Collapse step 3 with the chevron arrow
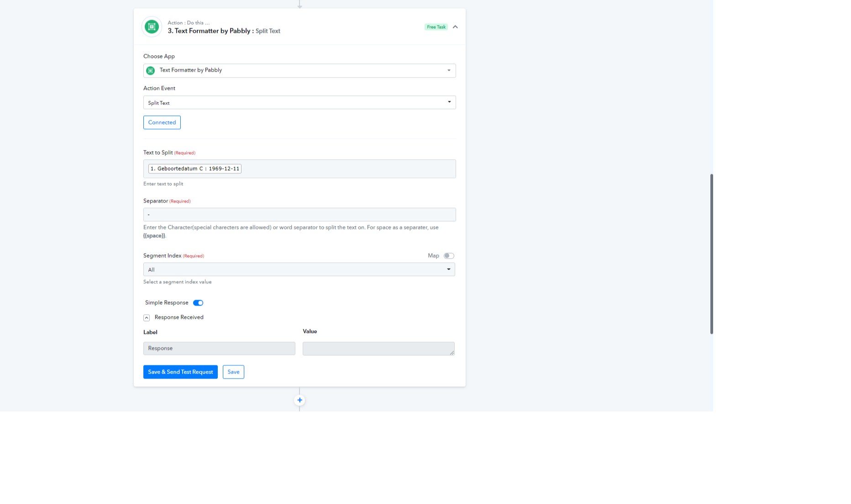This screenshot has height=504, width=851. tap(455, 27)
